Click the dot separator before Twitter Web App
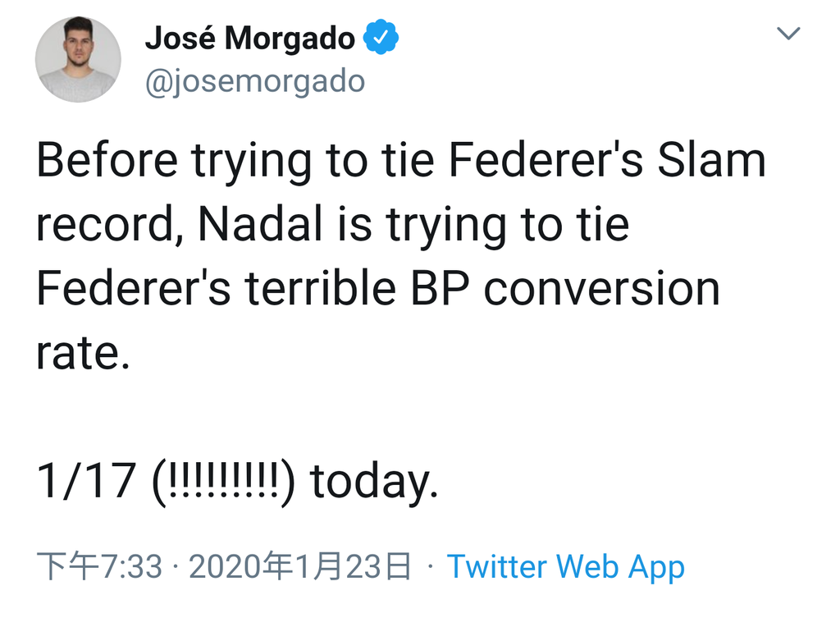Viewport: 840px width, 618px height. (x=430, y=567)
